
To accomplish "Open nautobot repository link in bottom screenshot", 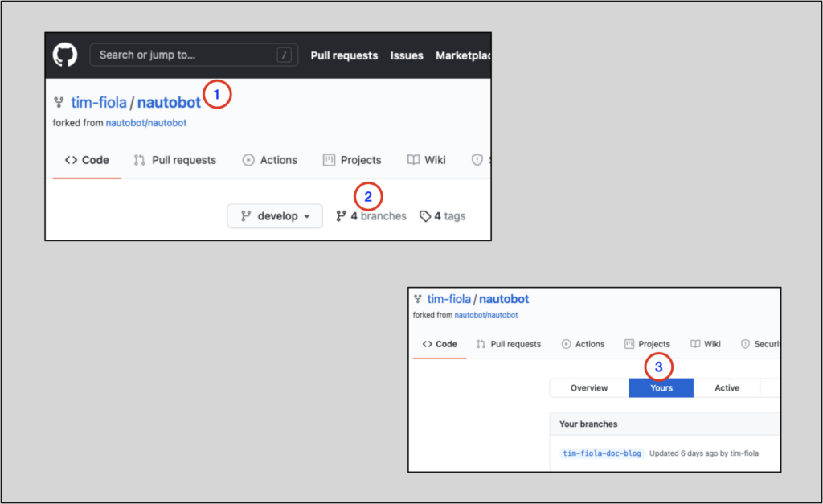I will click(504, 299).
